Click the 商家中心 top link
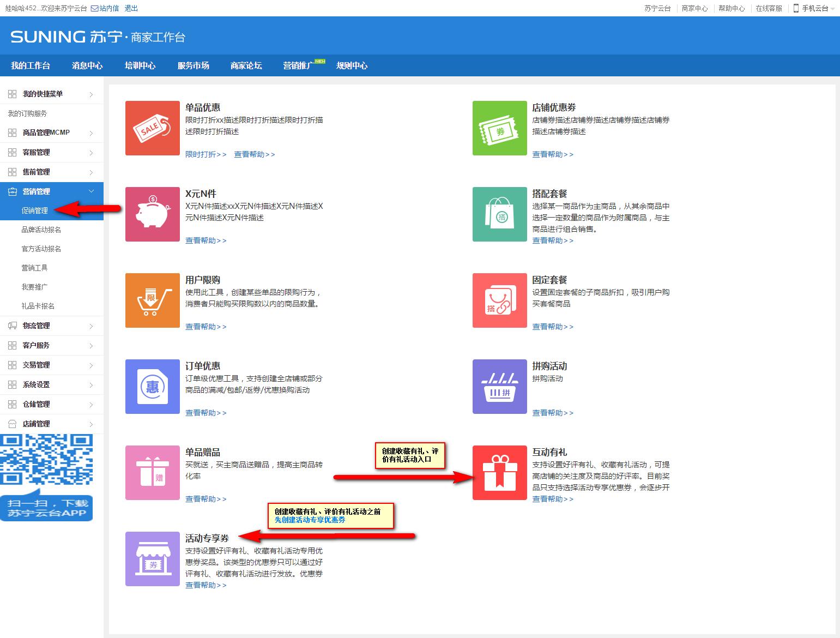This screenshot has height=638, width=840. 695,8
